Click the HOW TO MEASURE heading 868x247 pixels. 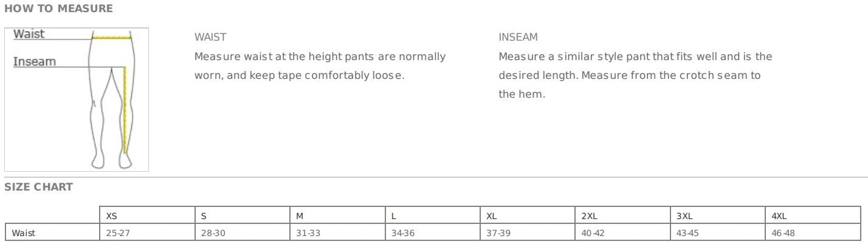[x=58, y=8]
